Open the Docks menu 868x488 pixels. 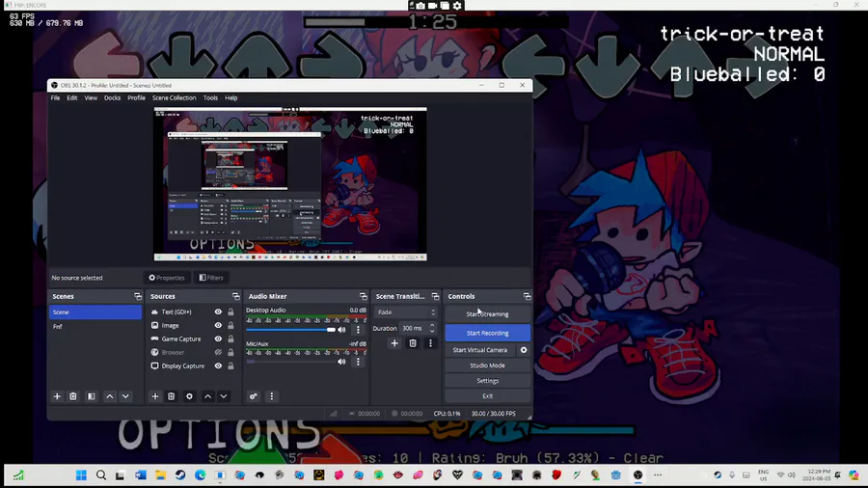pos(113,98)
